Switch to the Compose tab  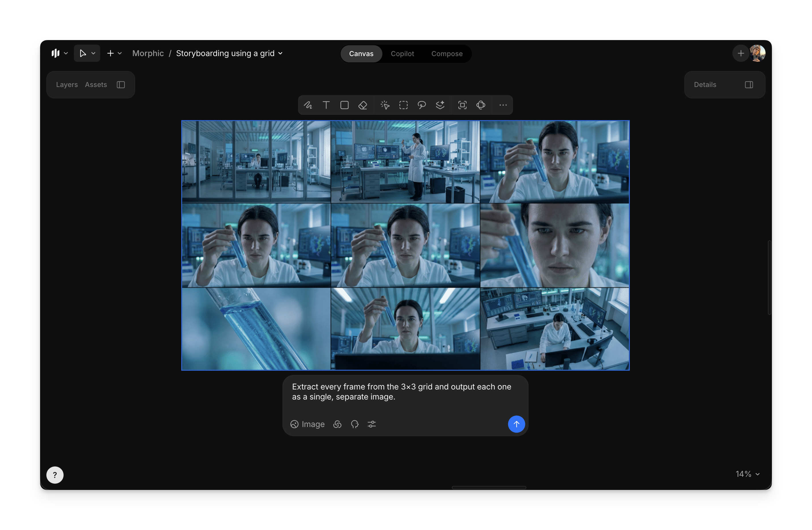[447, 54]
